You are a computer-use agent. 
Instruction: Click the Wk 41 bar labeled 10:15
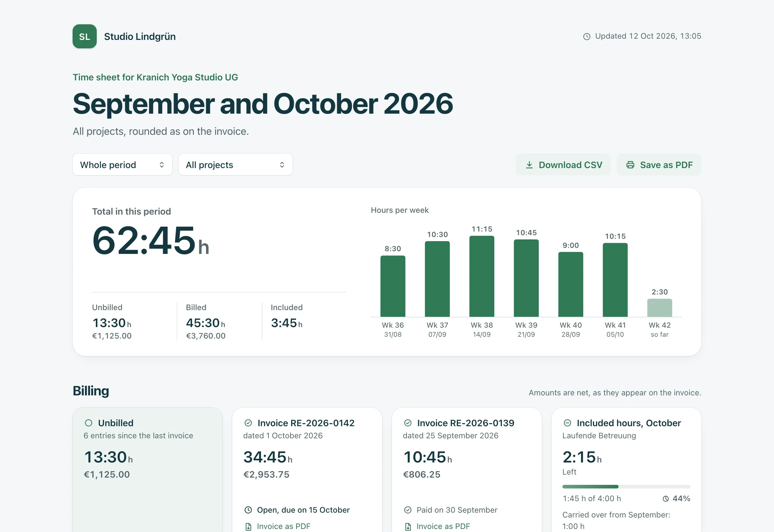[x=615, y=280]
